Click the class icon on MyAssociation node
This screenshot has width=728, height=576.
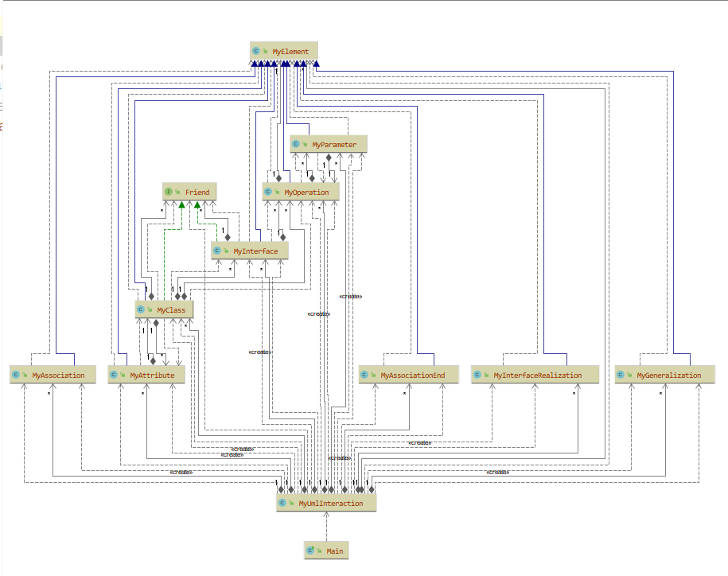click(x=15, y=375)
